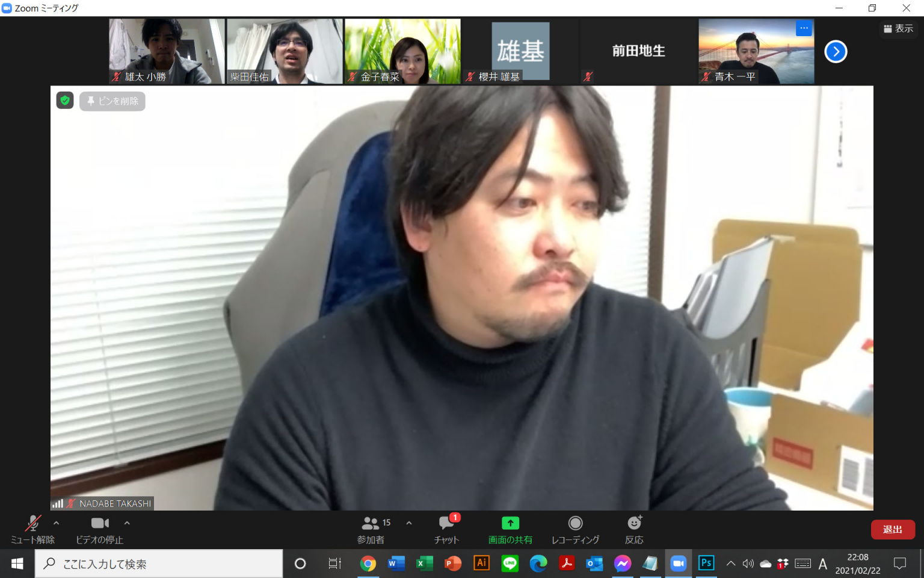Open the reactions (反応) menu
924x578 pixels.
click(634, 523)
